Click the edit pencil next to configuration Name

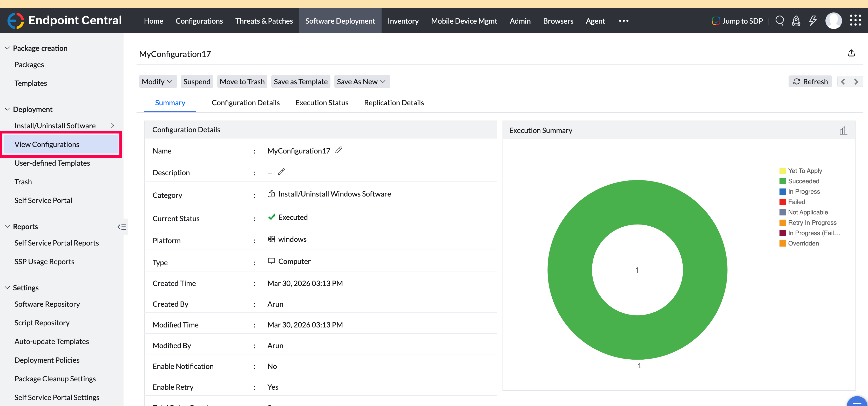[x=339, y=150]
